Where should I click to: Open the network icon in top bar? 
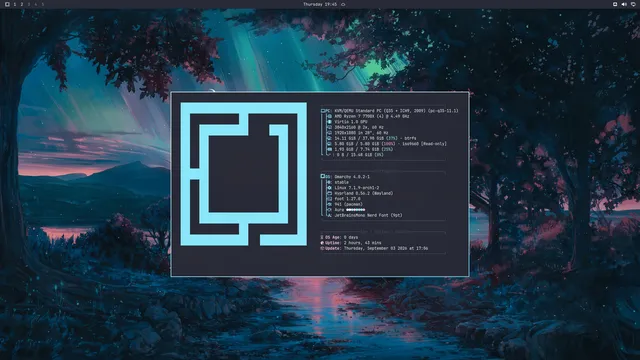633,4
